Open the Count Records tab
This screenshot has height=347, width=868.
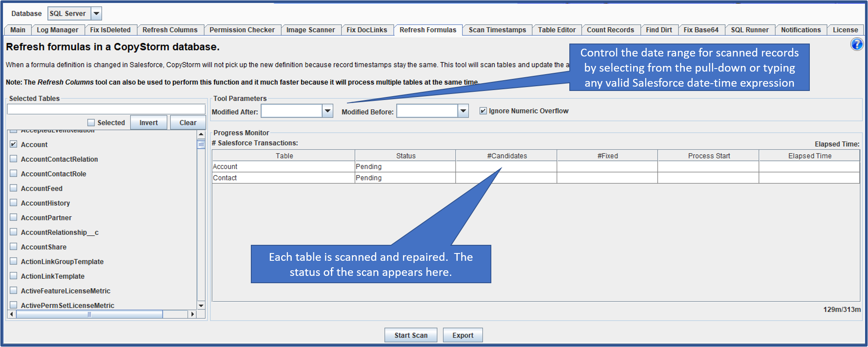610,30
